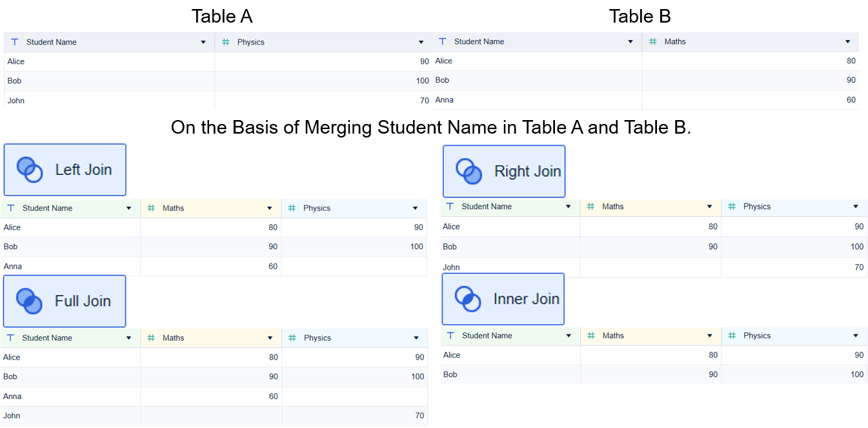Viewport: 868px width, 428px height.
Task: Click number-type icon beside Maths in Table B
Action: pos(653,41)
